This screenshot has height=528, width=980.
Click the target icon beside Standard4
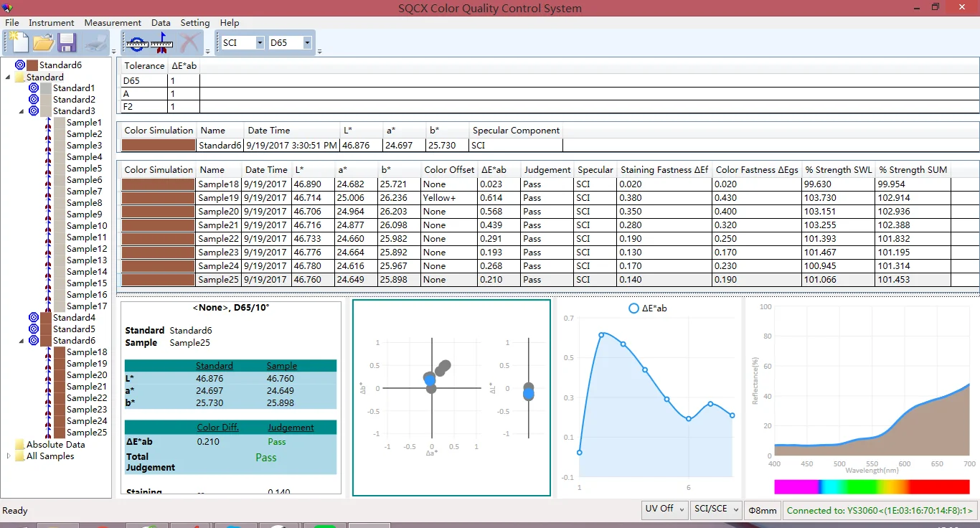coord(34,318)
